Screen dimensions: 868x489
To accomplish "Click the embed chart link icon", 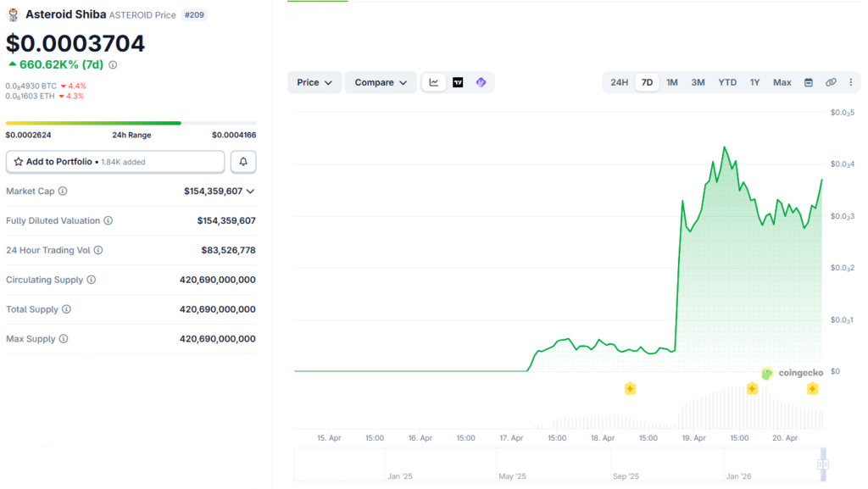I will tap(831, 82).
